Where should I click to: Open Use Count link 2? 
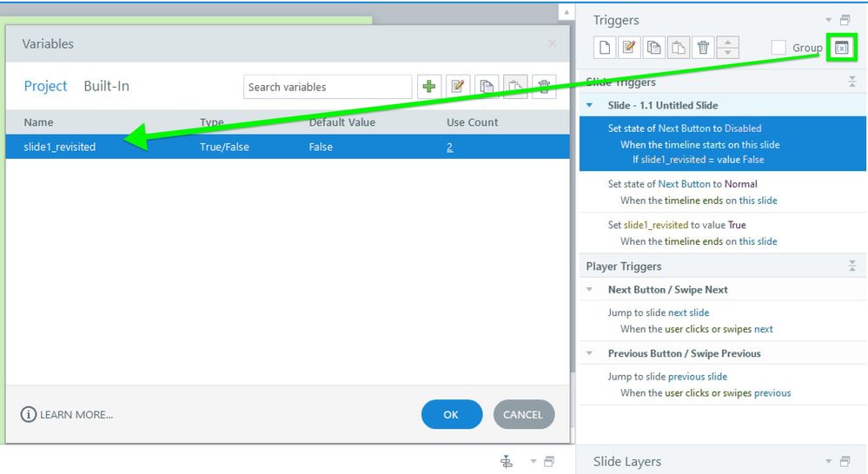click(449, 147)
